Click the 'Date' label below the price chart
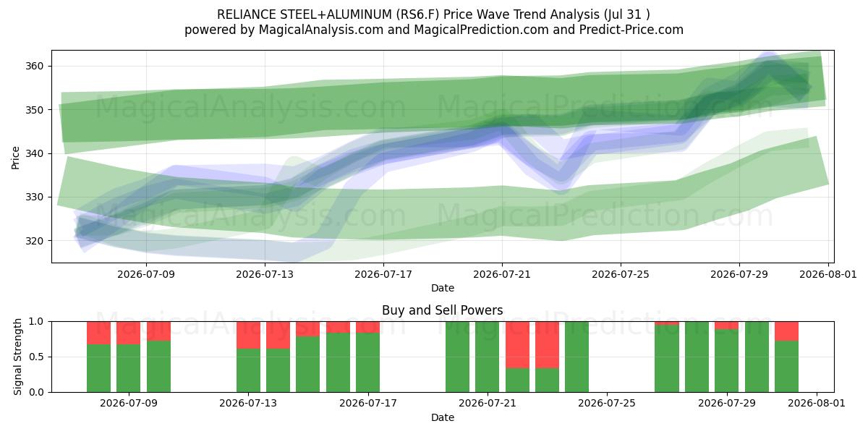 [443, 288]
